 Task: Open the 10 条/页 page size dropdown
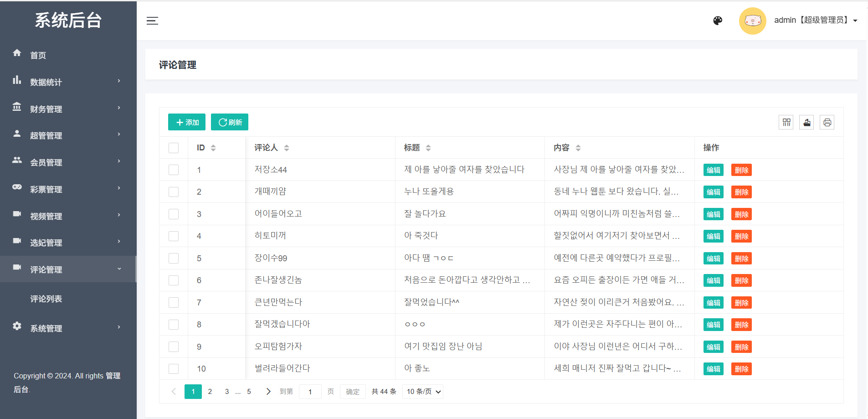[423, 392]
